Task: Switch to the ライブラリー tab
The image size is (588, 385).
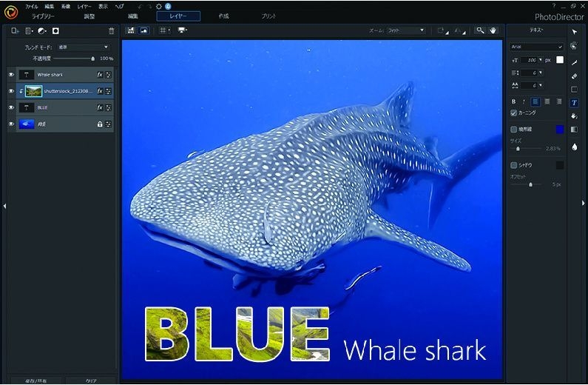Action: [43, 16]
